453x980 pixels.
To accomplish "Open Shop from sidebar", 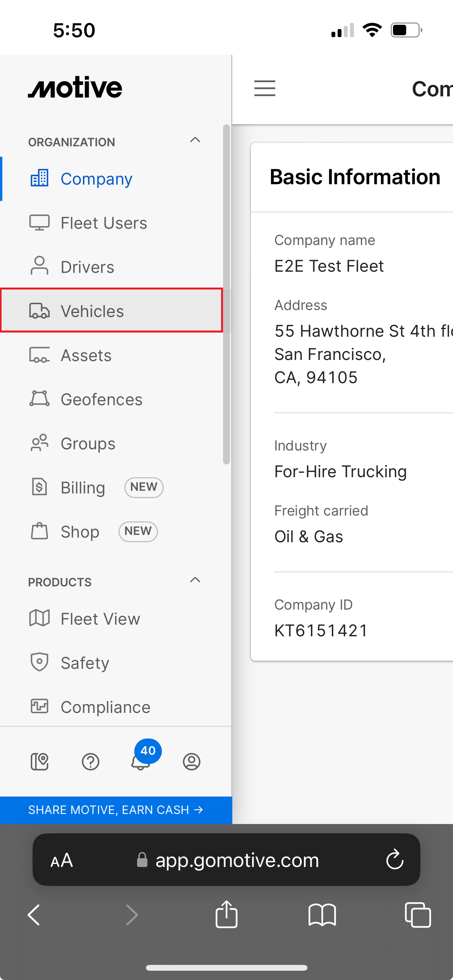I will point(112,532).
